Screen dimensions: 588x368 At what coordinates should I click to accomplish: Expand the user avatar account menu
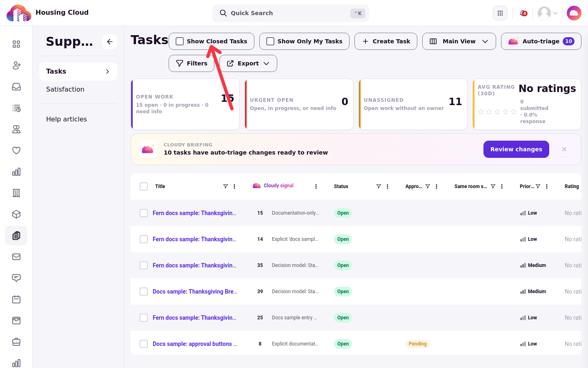click(x=548, y=13)
